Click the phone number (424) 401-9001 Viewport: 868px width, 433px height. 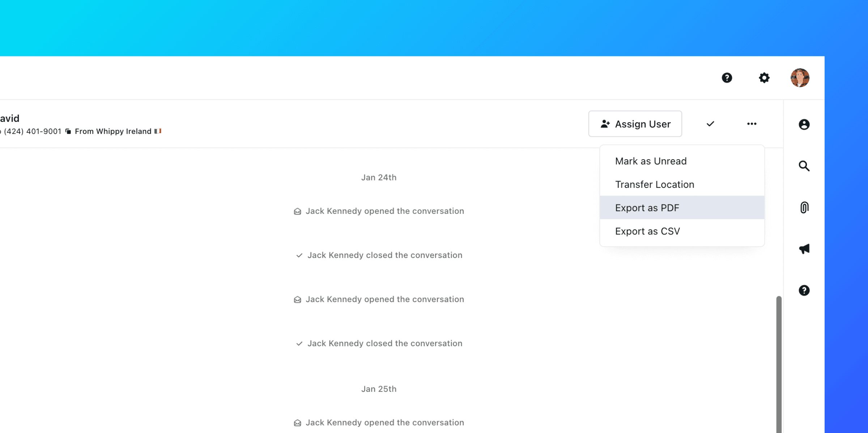click(x=33, y=131)
